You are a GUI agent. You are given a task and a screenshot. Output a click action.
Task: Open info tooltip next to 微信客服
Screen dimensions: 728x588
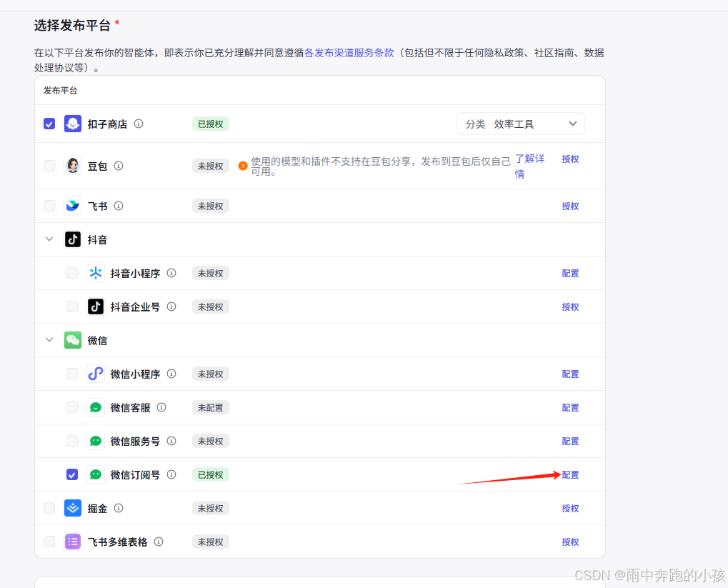(x=161, y=407)
